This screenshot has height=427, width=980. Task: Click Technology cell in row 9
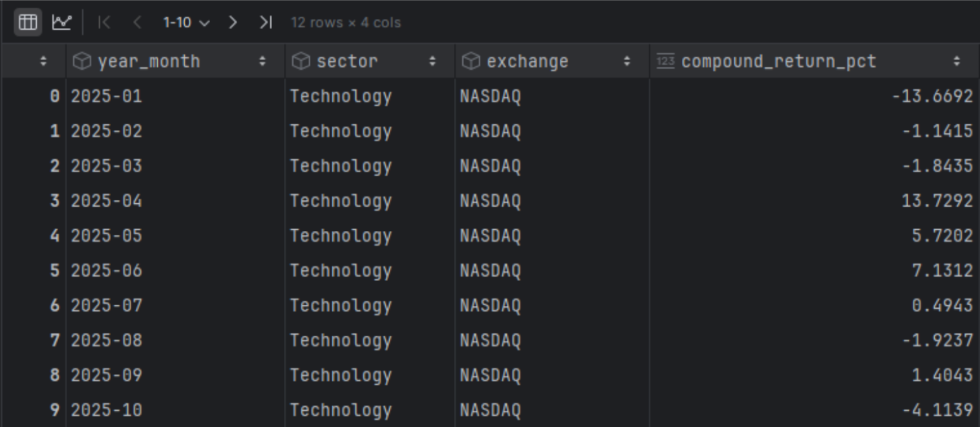tap(341, 411)
